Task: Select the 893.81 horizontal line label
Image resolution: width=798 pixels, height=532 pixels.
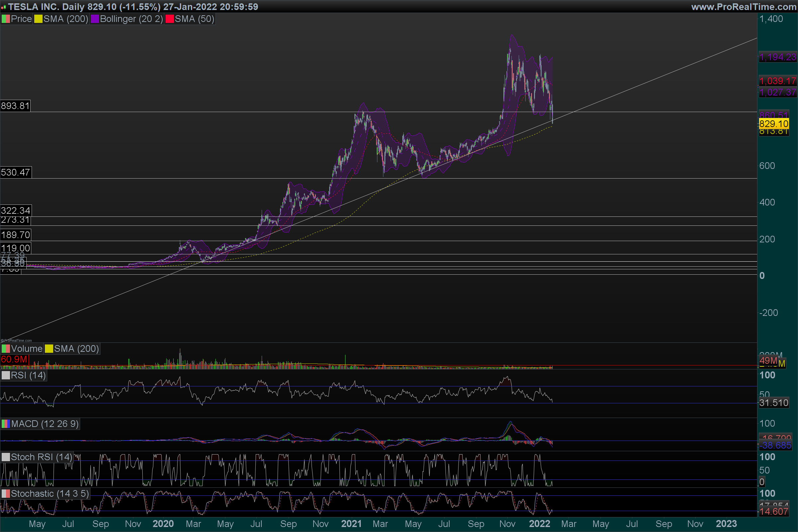Action: click(x=15, y=106)
